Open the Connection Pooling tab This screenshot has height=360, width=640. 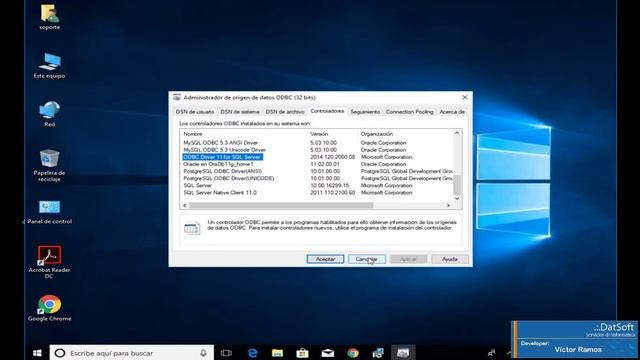click(x=409, y=112)
